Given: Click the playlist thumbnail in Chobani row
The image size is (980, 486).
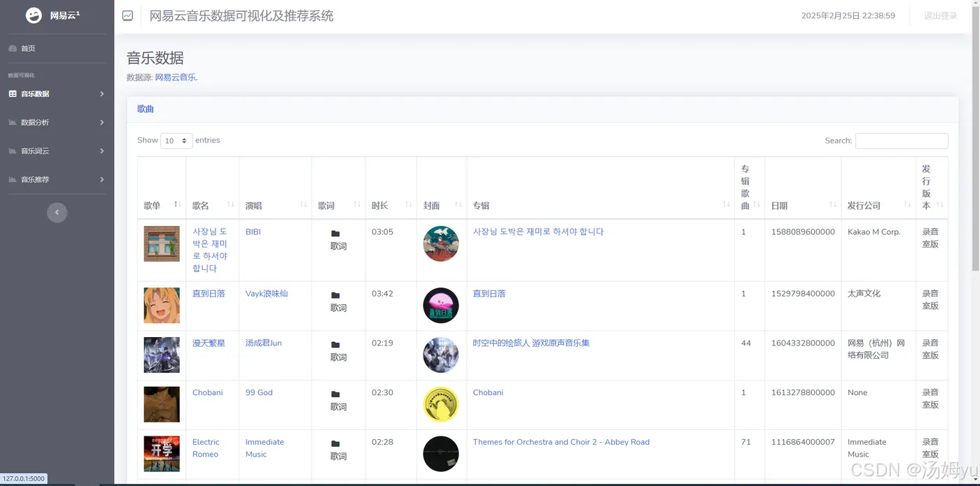Looking at the screenshot, I should [162, 404].
